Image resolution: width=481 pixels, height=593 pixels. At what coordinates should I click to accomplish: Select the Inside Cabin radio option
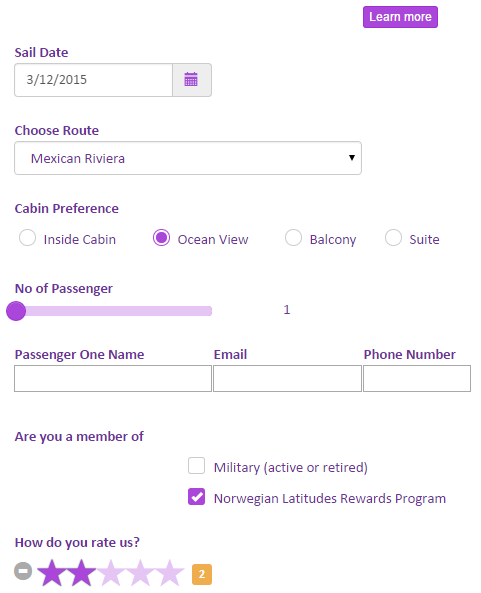pyautogui.click(x=27, y=238)
